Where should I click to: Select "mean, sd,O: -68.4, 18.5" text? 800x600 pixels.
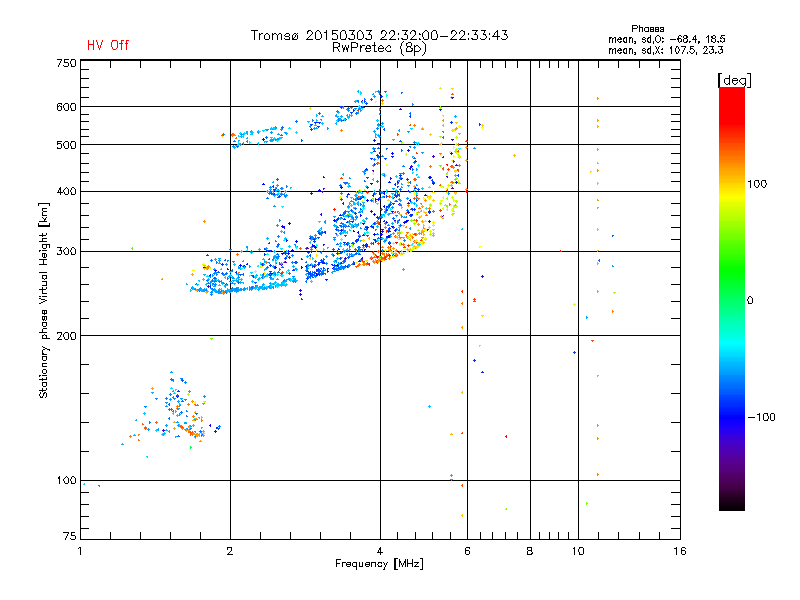(666, 39)
